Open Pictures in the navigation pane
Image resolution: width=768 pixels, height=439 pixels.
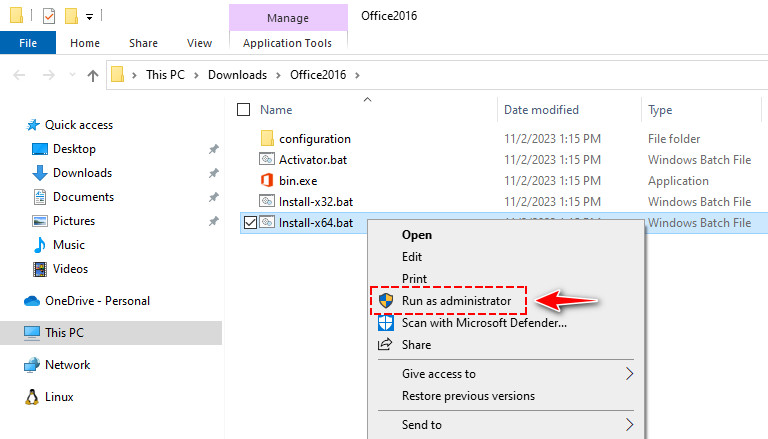(x=74, y=221)
